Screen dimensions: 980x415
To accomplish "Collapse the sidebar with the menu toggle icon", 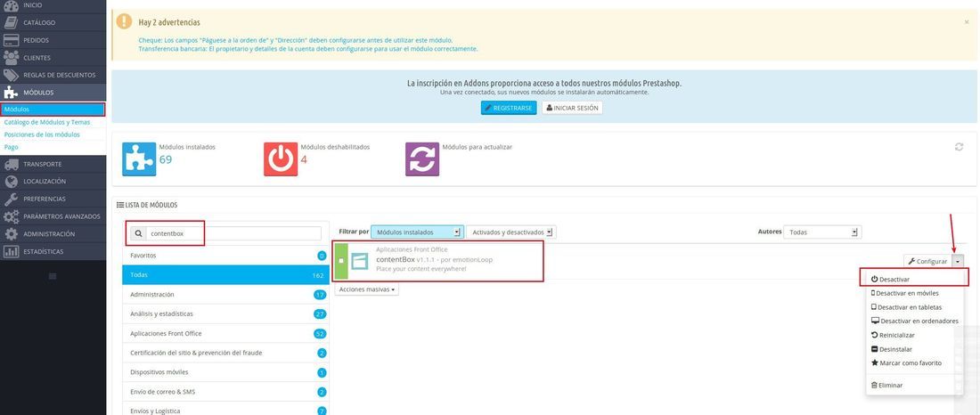I will [53, 275].
